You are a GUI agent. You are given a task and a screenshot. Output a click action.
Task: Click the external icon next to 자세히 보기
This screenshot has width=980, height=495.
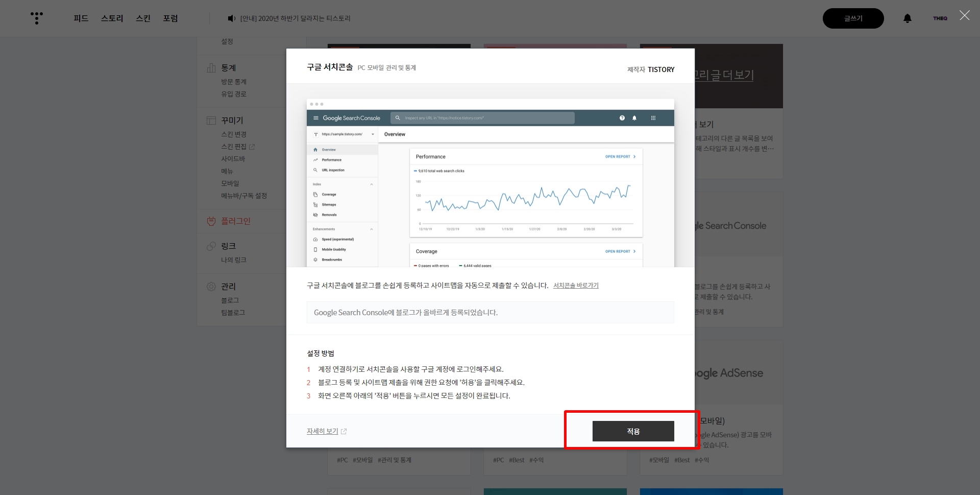click(344, 432)
